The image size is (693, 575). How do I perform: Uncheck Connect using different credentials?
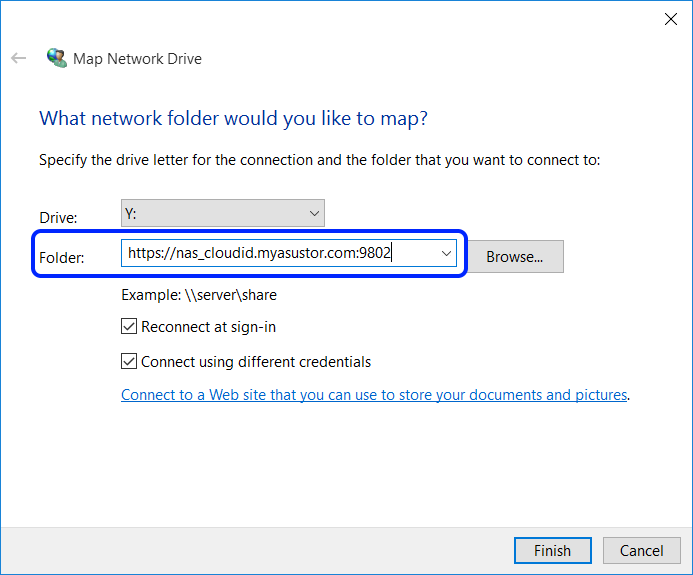click(x=129, y=362)
